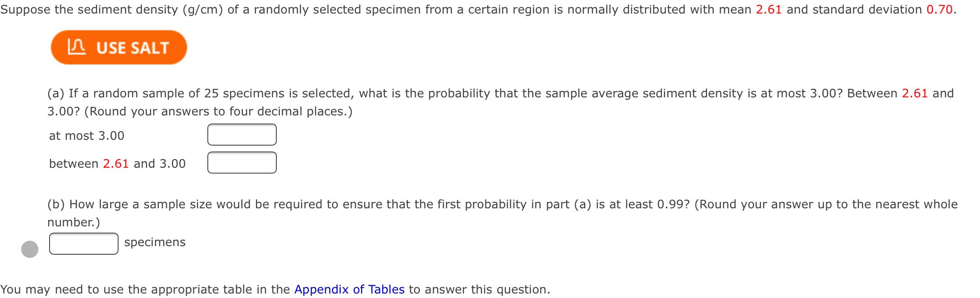Screen dimensions: 980x298
Task: Click the 'between 2.61 and 3.00' label
Action: click(x=117, y=163)
